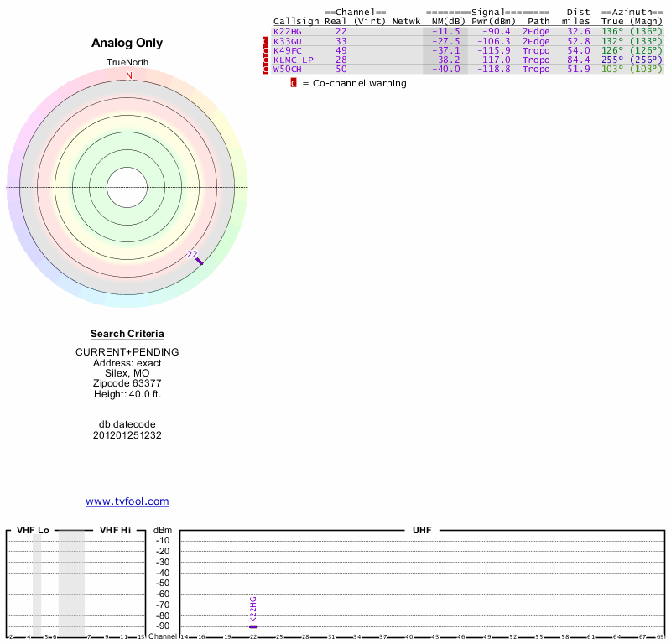Click real channel 50 in the table
This screenshot has height=644, width=671.
[341, 70]
